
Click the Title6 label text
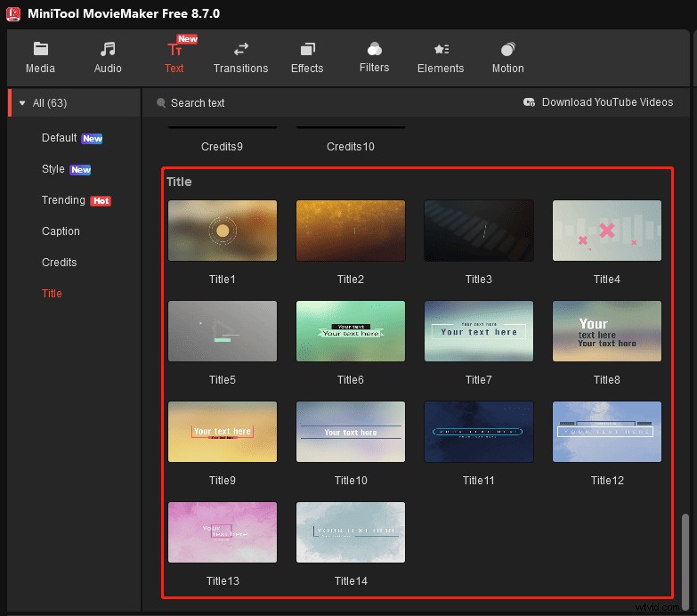pyautogui.click(x=350, y=379)
